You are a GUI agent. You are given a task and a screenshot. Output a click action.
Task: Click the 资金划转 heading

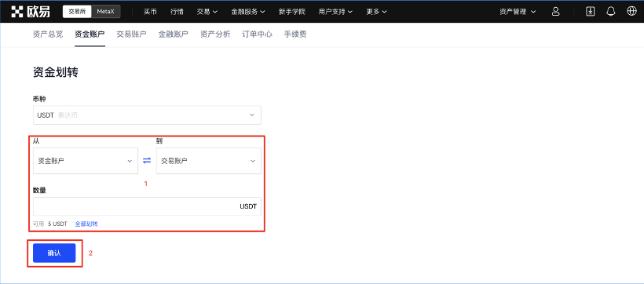pos(56,73)
